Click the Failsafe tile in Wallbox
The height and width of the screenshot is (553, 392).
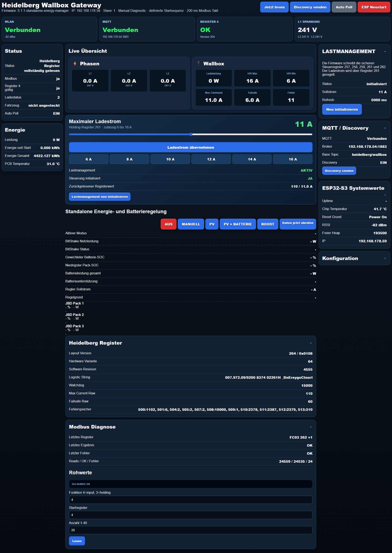[x=252, y=97]
